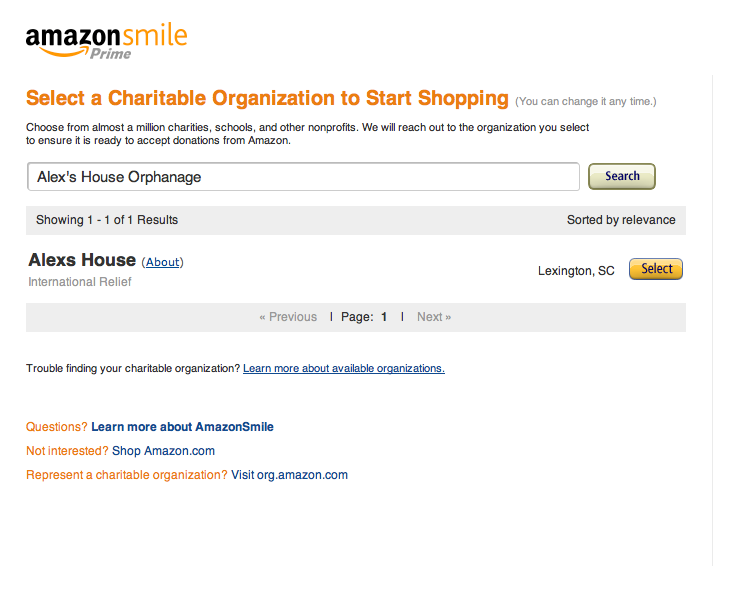Open Learn more about available organizations link
The image size is (730, 612).
coord(344,368)
